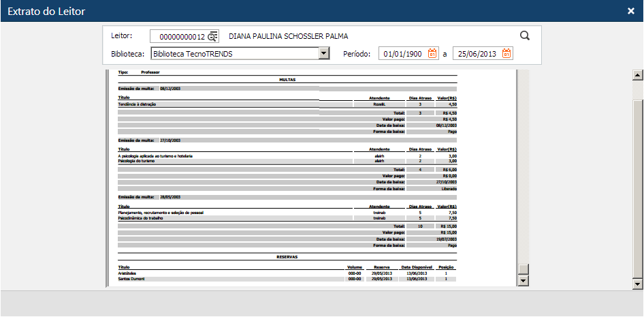Select the 'Santos Dumont' reservation row
This screenshot has width=644, height=317.
pos(132,279)
